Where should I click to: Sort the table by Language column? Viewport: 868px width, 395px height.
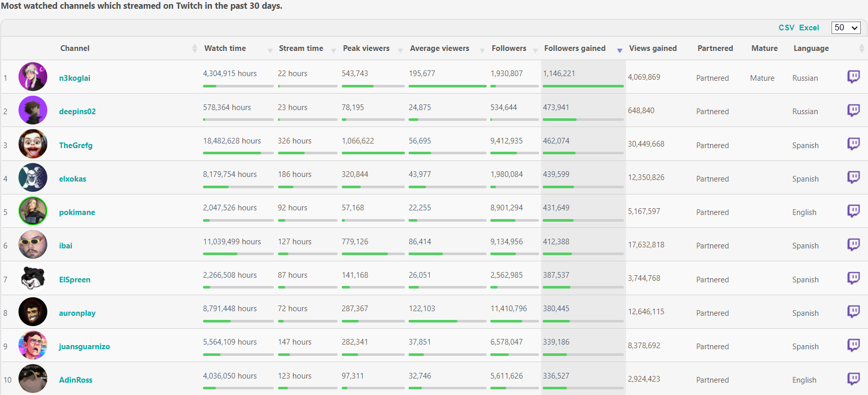pyautogui.click(x=811, y=48)
